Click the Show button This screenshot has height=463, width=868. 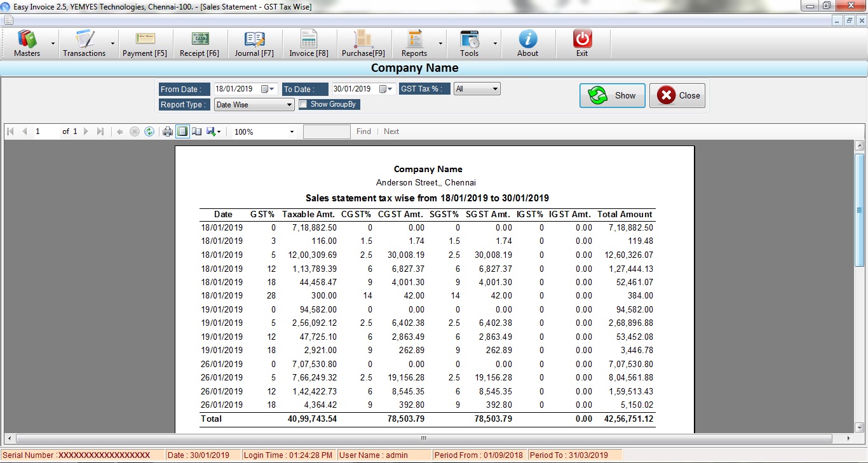click(x=613, y=96)
